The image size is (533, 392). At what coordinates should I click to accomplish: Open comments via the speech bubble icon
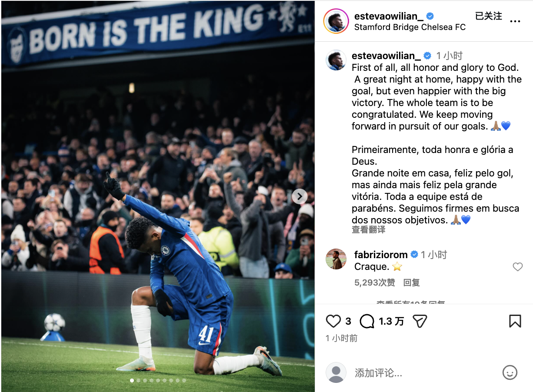[367, 321]
